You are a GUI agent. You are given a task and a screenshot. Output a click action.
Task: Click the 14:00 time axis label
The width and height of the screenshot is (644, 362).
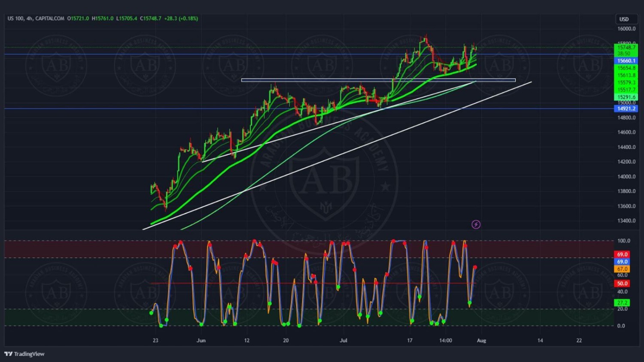(446, 341)
